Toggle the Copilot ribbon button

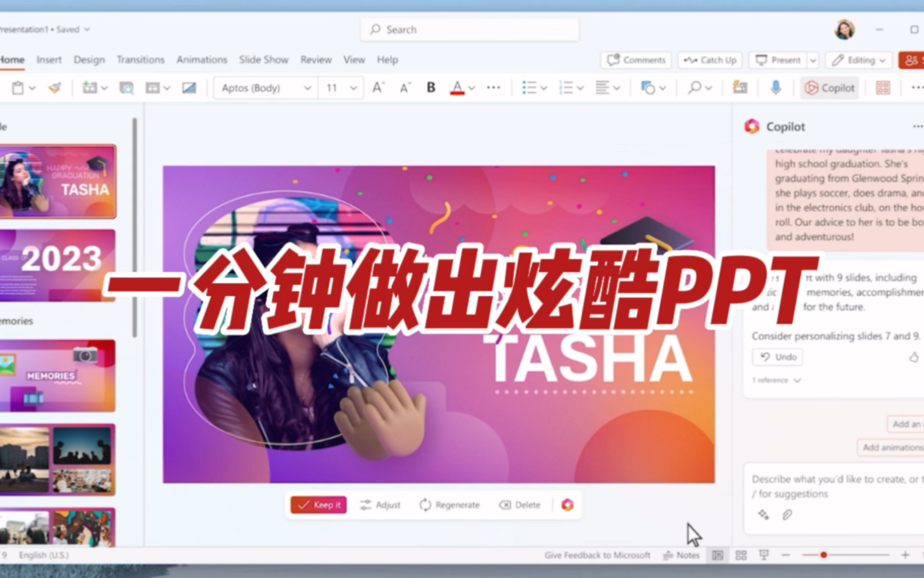coord(829,88)
